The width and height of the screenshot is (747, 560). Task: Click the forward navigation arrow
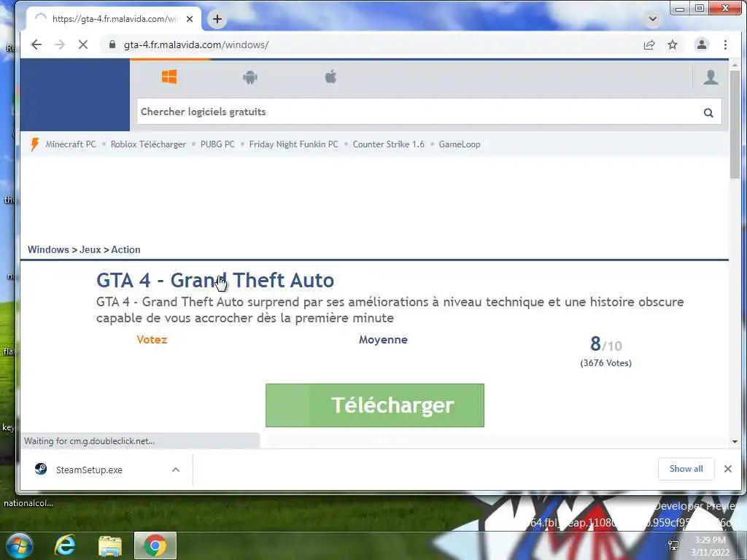pos(60,44)
